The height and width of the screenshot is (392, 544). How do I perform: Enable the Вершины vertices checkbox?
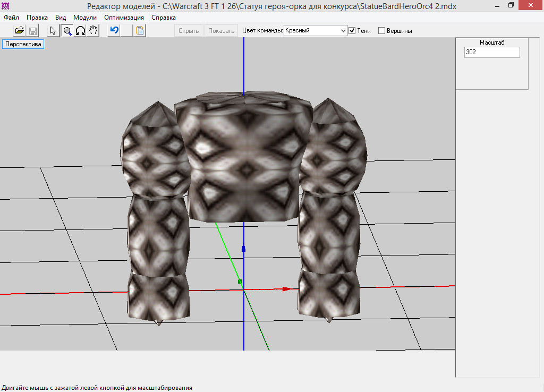381,31
